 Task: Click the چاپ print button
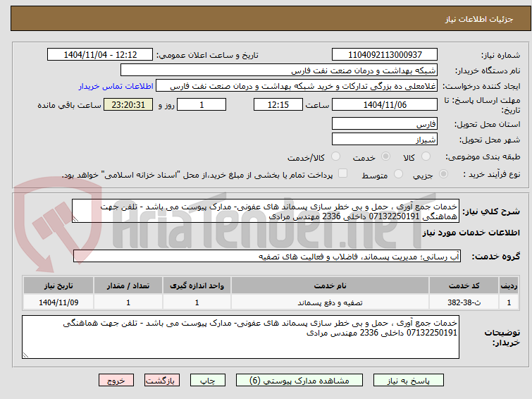(208, 381)
